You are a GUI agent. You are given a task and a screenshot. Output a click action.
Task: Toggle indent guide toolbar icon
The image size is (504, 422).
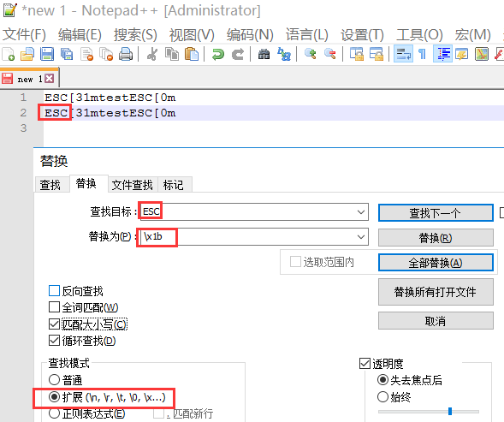click(442, 54)
